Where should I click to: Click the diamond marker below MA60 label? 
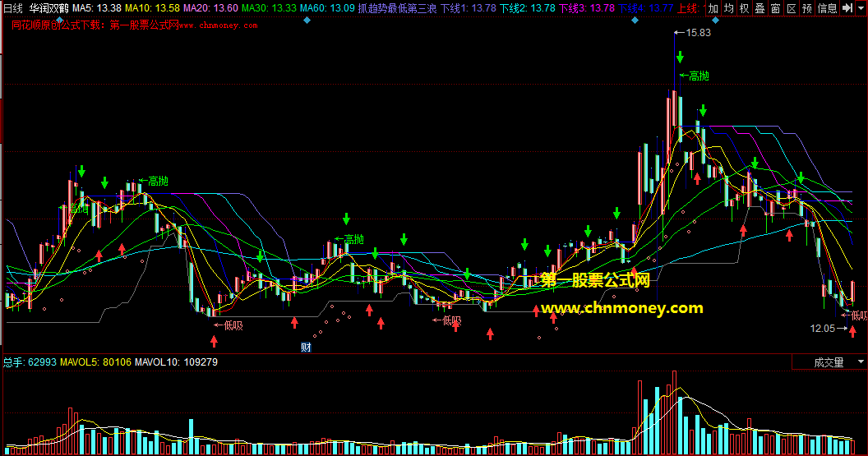point(307,20)
